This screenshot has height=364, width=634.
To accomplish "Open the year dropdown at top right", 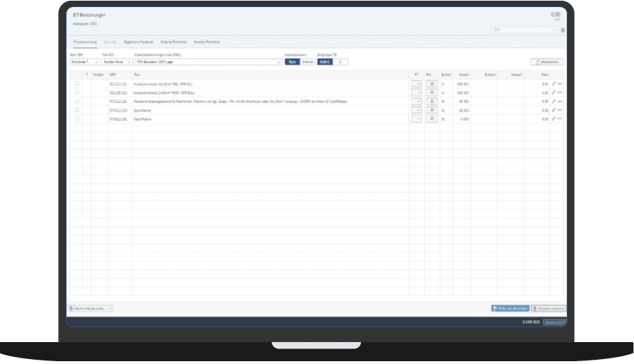I will [x=524, y=30].
